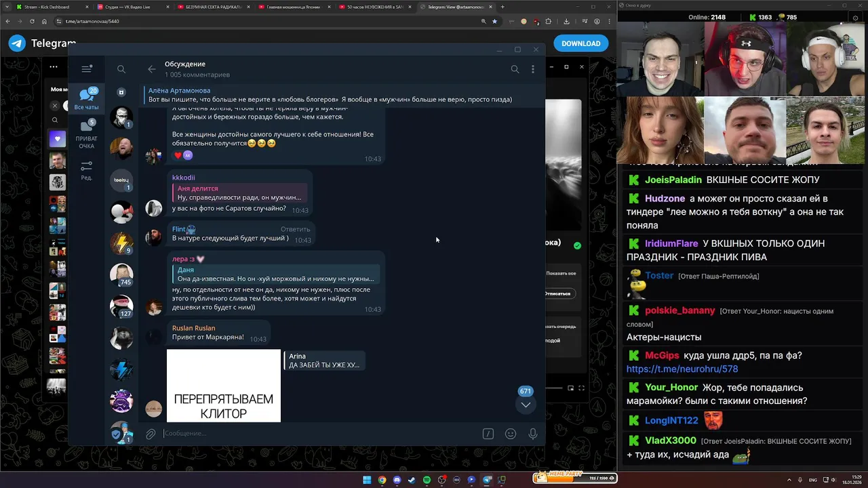Open the neurohru link in stream chat
868x488 pixels.
point(682,369)
